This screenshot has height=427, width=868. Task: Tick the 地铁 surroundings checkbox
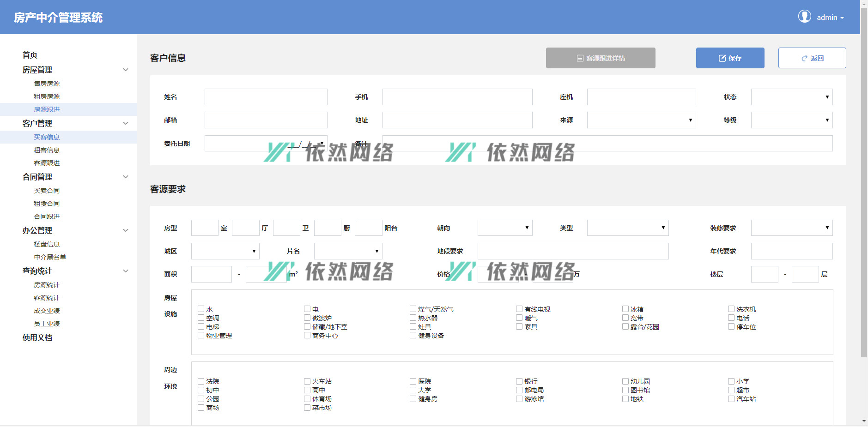click(x=625, y=399)
